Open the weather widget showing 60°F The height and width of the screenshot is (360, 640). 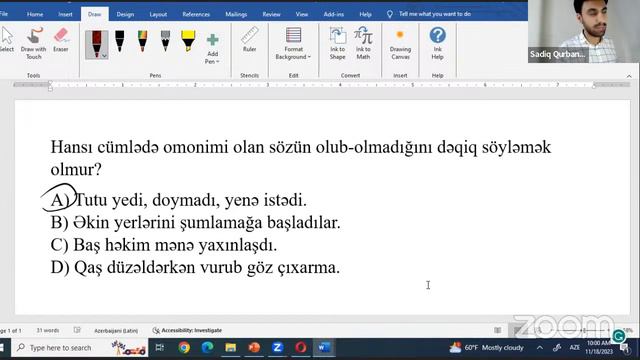(x=486, y=348)
